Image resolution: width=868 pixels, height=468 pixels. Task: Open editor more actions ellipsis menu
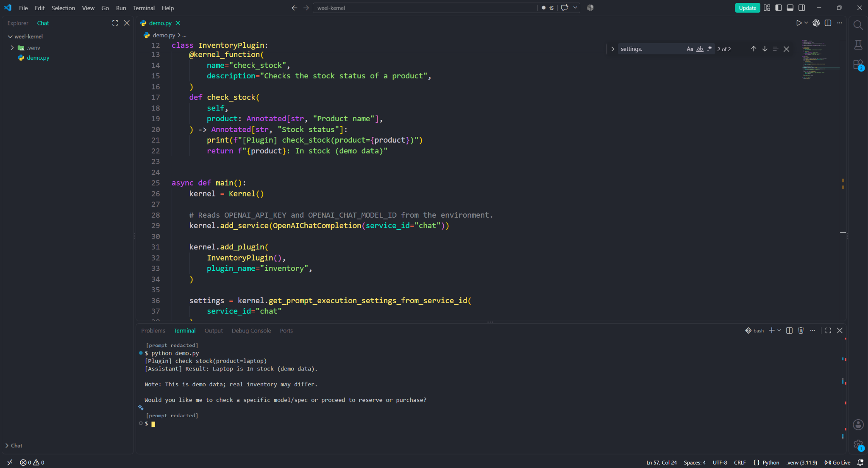click(840, 23)
